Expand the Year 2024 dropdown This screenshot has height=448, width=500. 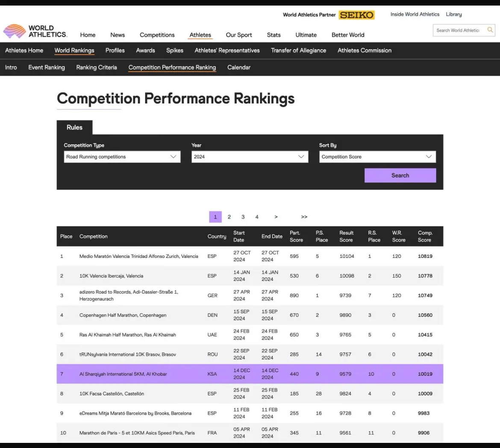(249, 157)
